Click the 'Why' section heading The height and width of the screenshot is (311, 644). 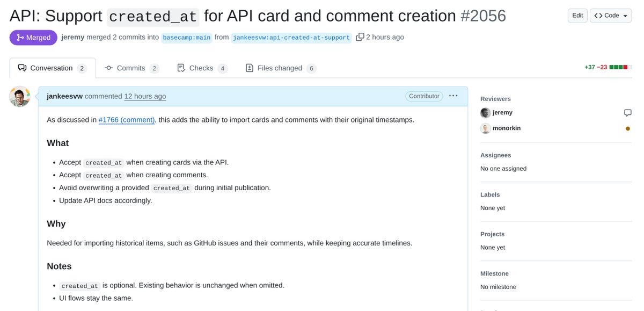56,223
